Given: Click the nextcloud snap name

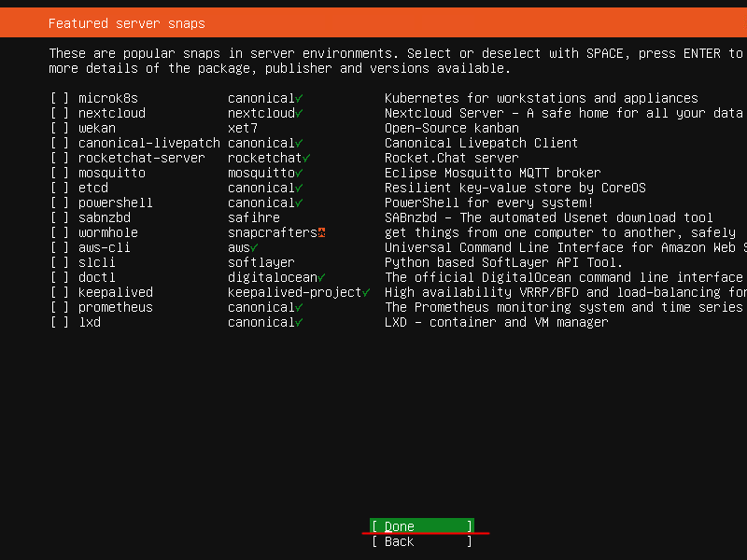Looking at the screenshot, I should [x=112, y=113].
